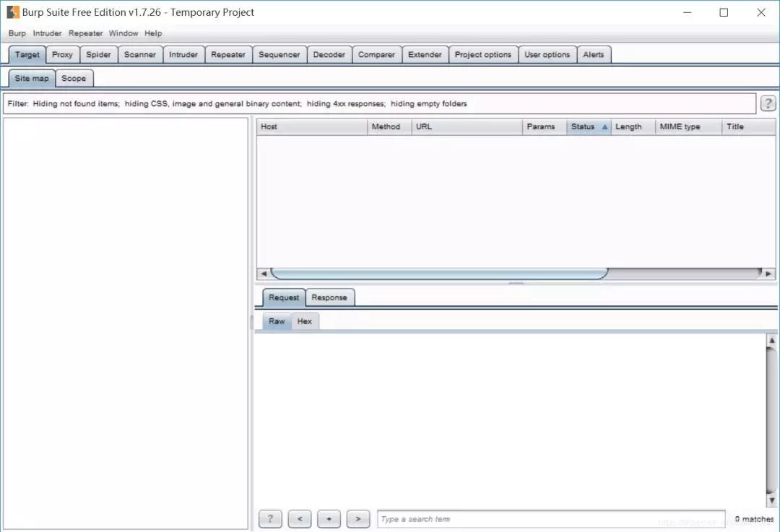Click request pane scroll down arrow

(771, 500)
